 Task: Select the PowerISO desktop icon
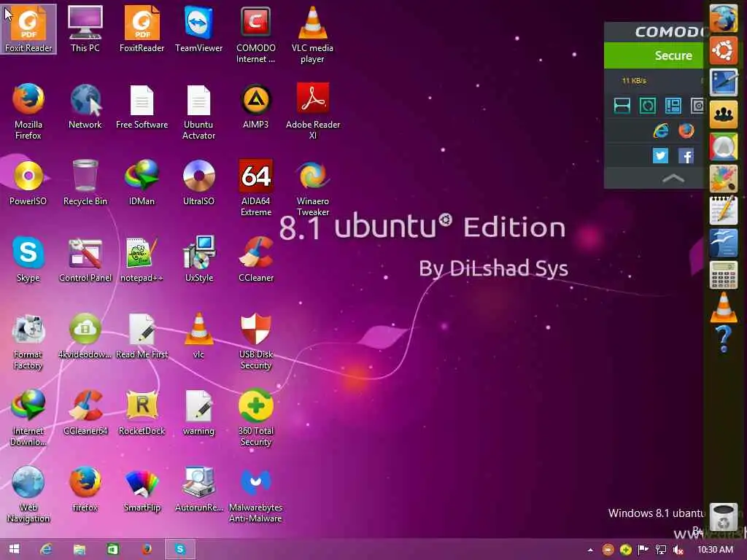pos(28,182)
